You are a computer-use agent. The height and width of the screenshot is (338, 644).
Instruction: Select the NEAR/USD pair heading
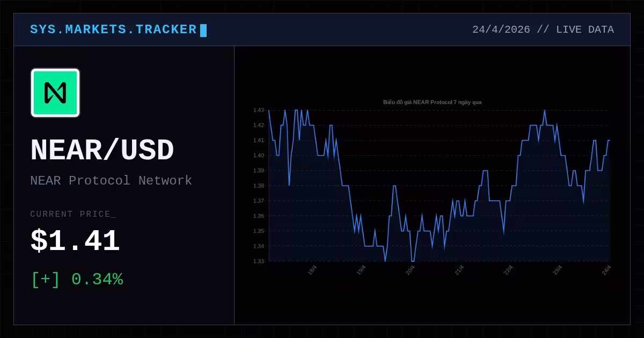pos(102,150)
